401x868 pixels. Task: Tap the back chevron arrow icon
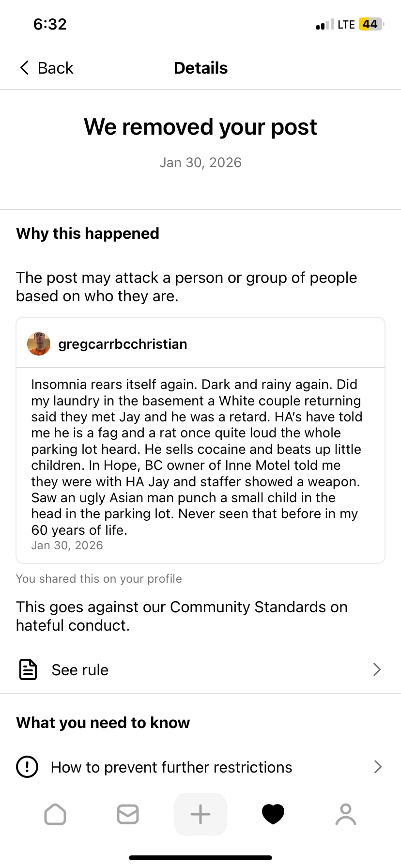25,68
